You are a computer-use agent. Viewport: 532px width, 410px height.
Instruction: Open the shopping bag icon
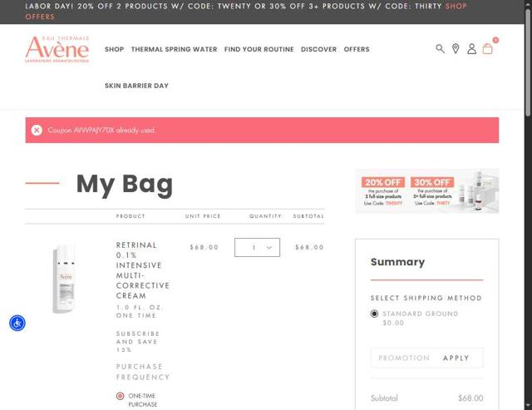click(x=488, y=49)
